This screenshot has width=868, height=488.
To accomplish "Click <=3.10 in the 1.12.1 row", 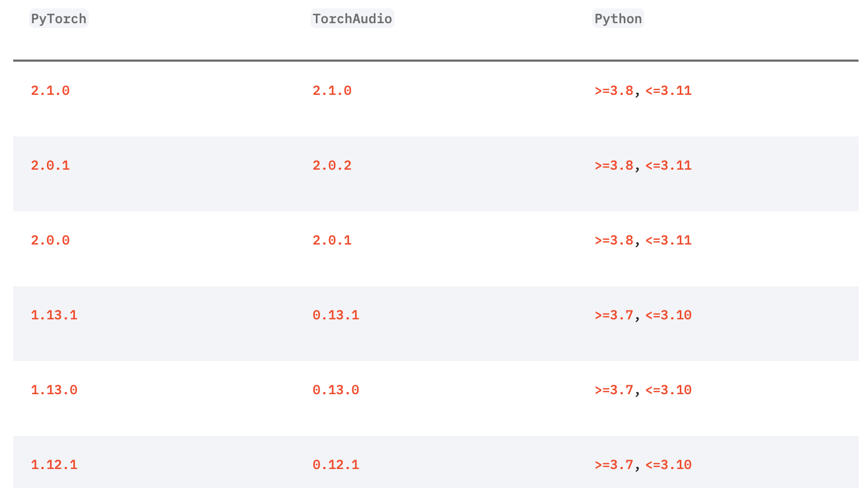I will (669, 465).
